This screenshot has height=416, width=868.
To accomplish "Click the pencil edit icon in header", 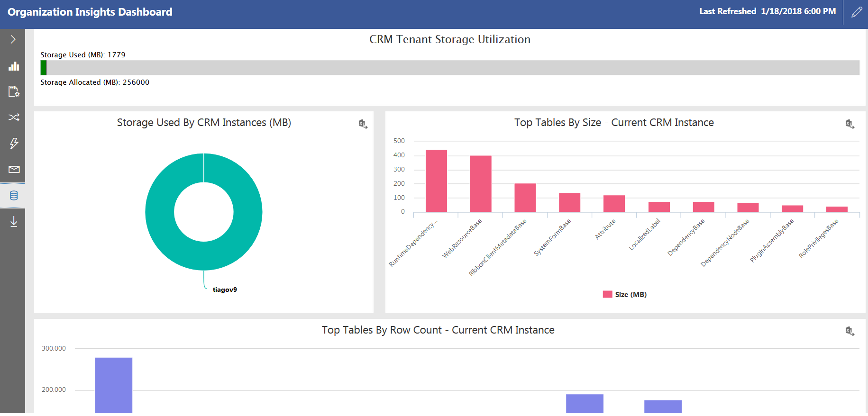I will 856,12.
